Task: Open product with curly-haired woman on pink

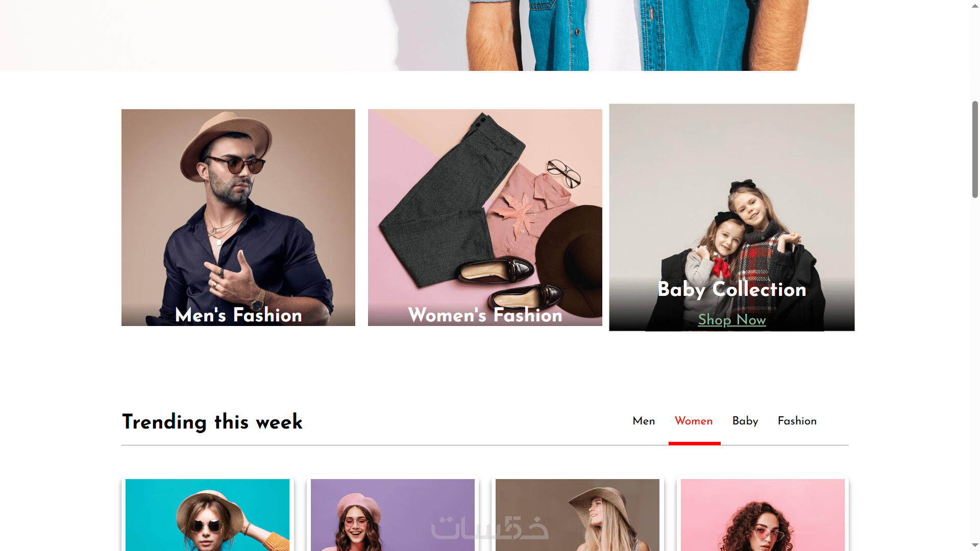Action: [x=763, y=515]
